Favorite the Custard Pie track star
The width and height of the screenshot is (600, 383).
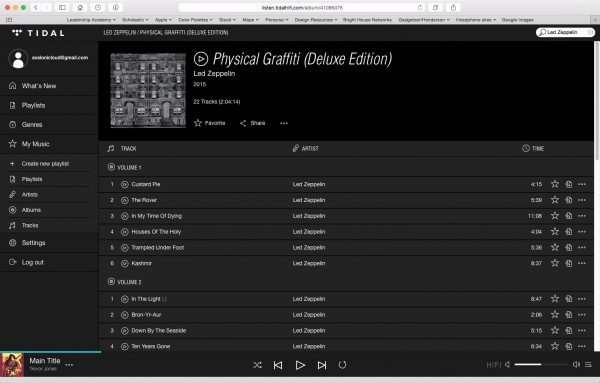554,184
